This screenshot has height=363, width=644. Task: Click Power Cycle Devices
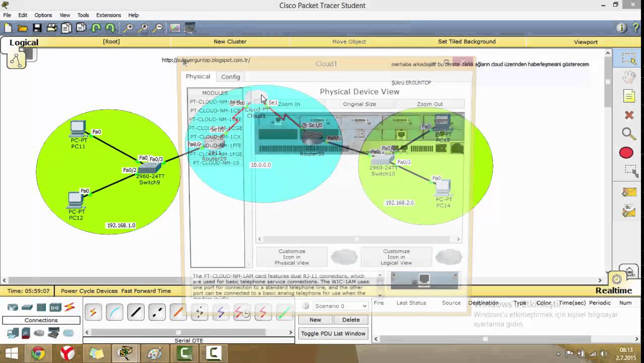[89, 291]
